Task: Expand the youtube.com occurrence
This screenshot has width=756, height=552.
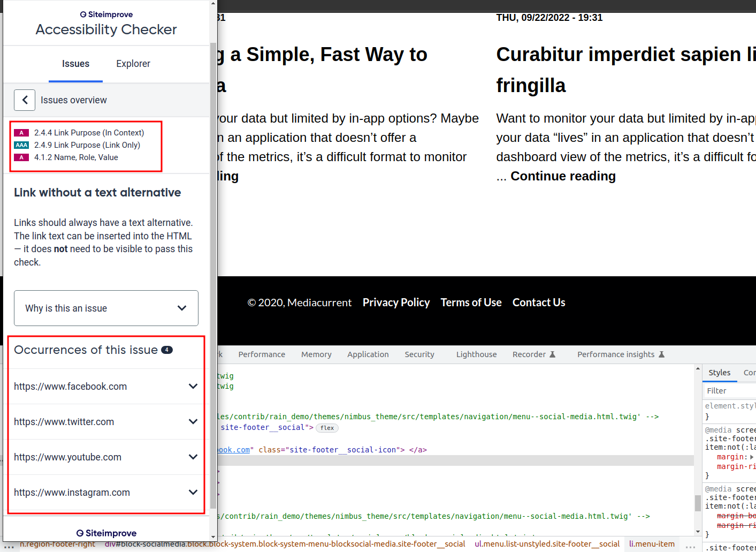Action: 106,457
